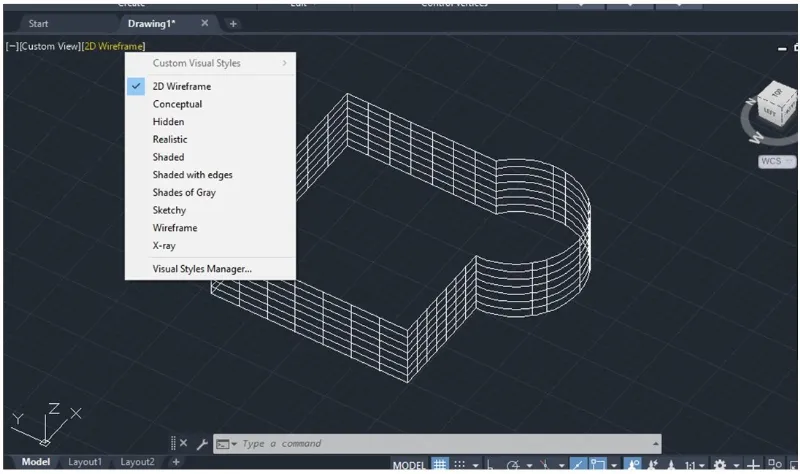This screenshot has width=800, height=474.
Task: Open the WCS coordinate system dropdown
Action: point(776,161)
